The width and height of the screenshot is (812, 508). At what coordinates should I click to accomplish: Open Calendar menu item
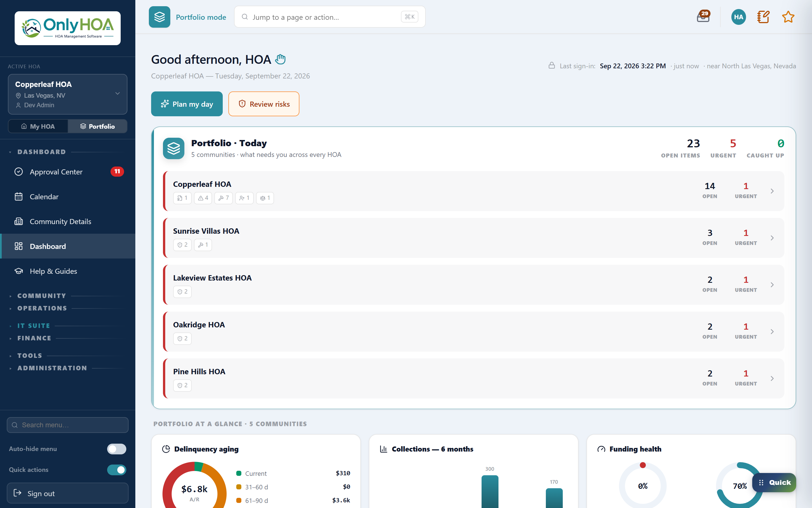point(67,196)
